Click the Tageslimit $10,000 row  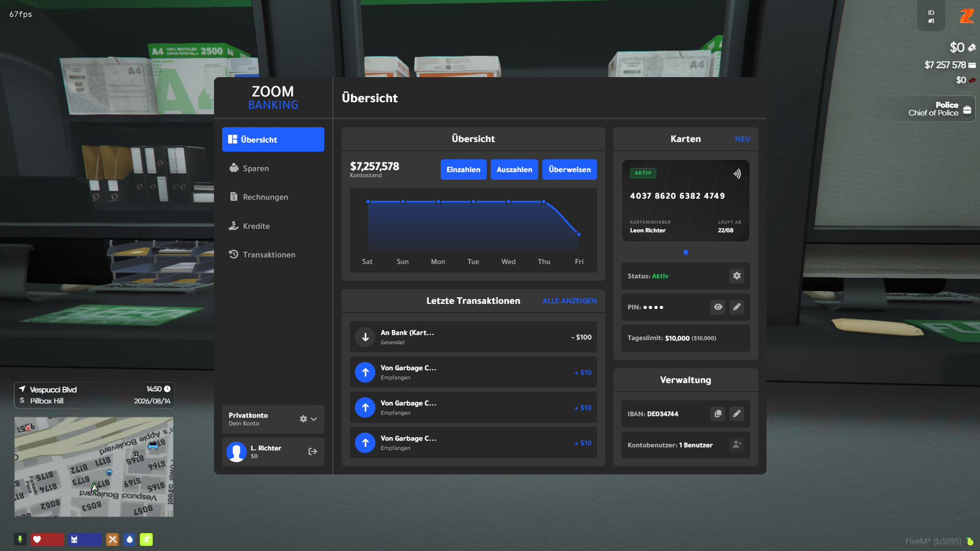click(x=685, y=338)
